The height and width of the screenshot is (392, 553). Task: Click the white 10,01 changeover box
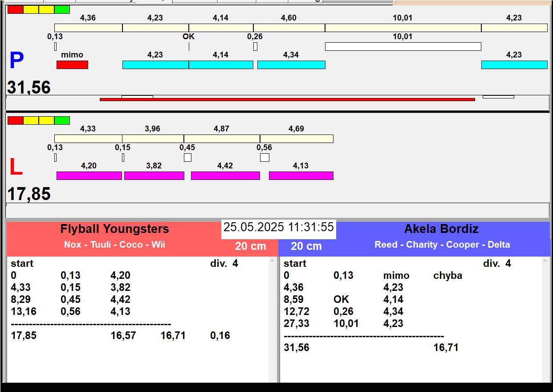(x=403, y=46)
